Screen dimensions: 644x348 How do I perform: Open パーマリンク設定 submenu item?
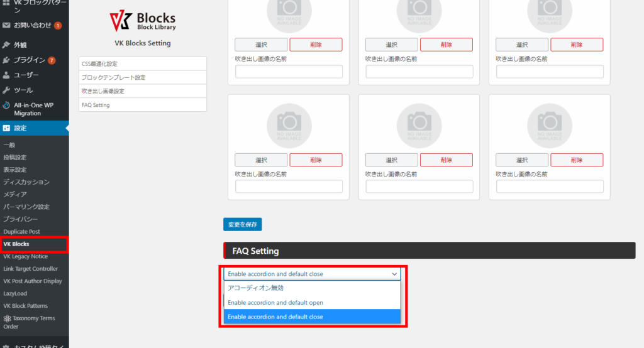coord(26,207)
